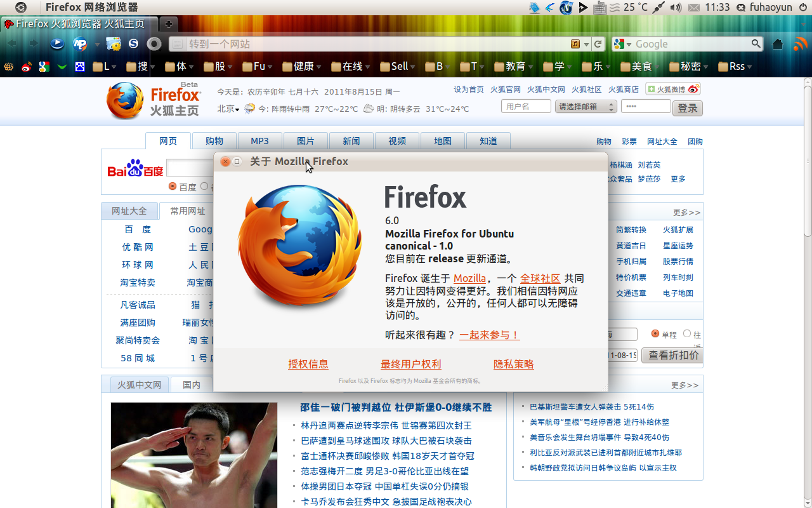Open the Mozilla link in About dialog
The width and height of the screenshot is (812, 508).
point(469,278)
